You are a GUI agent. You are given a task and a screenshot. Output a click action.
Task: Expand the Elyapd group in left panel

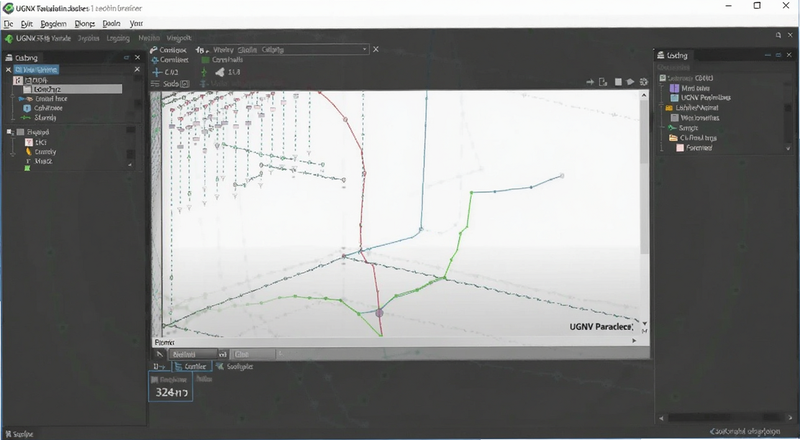pos(10,132)
